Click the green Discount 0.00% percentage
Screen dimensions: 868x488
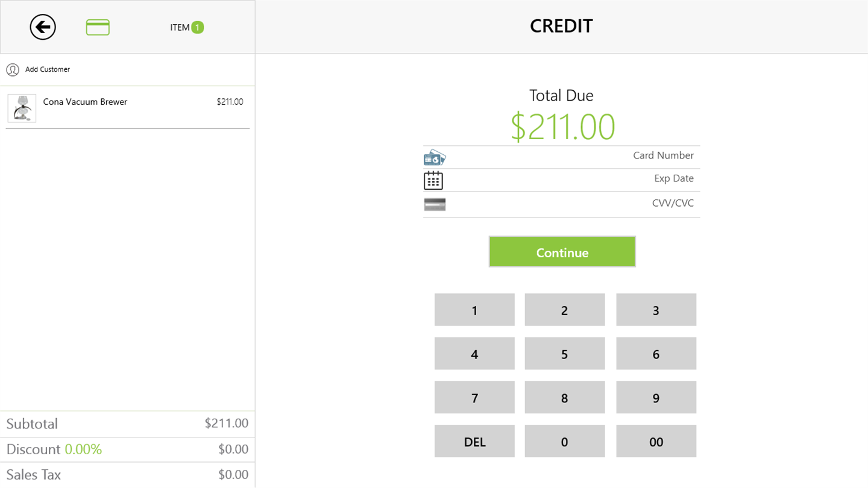coord(83,449)
